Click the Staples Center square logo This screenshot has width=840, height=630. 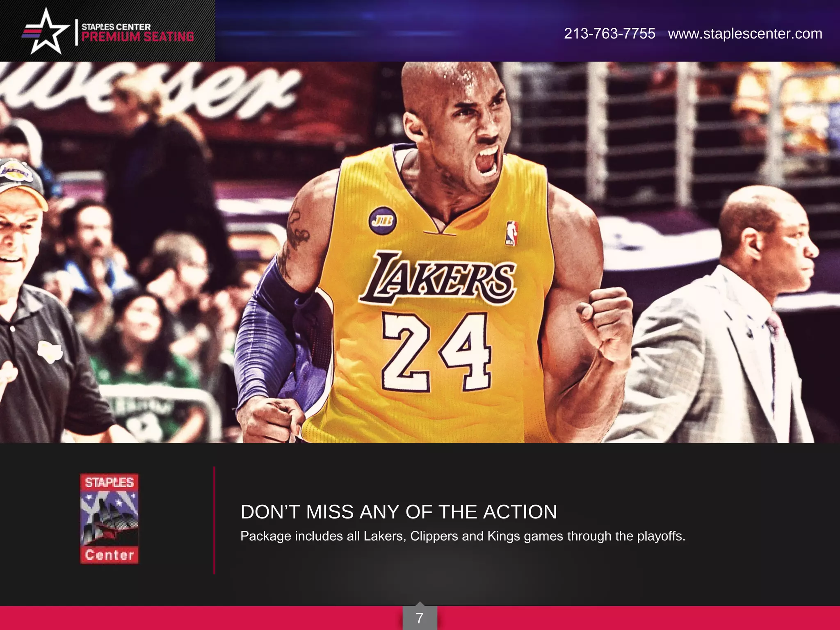tap(110, 519)
